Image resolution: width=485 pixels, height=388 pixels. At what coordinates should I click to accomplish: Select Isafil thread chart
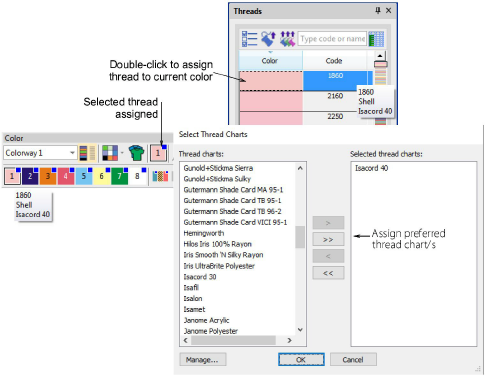point(191,287)
